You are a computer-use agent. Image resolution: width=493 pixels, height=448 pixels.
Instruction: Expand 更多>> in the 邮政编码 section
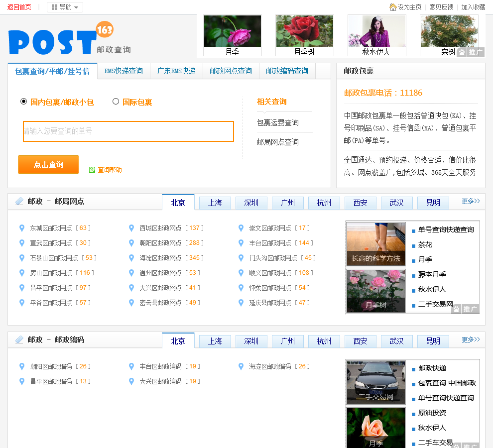click(471, 339)
